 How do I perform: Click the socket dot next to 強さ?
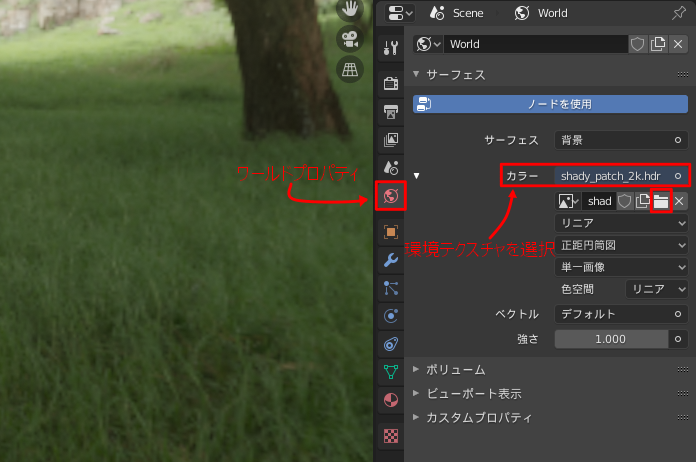coord(678,339)
